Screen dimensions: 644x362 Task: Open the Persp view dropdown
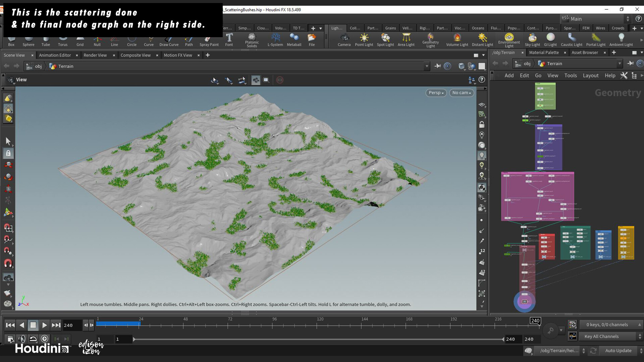click(436, 93)
